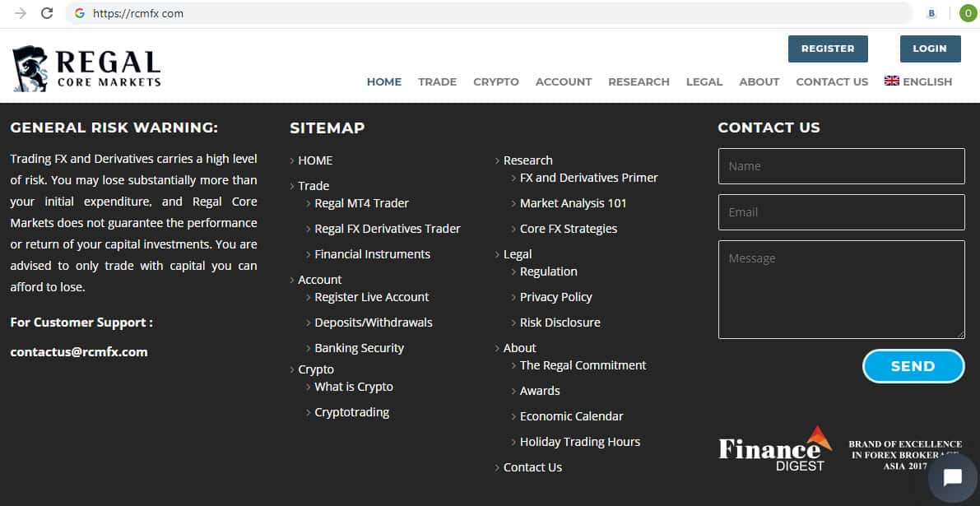Open CONTACT US in the top nav

coord(832,81)
